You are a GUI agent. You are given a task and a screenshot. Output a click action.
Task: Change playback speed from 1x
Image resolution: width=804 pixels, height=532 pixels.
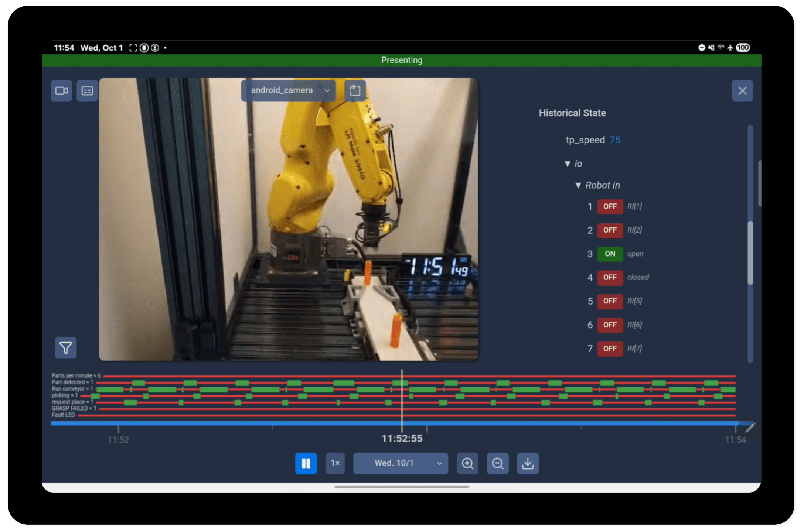point(335,463)
